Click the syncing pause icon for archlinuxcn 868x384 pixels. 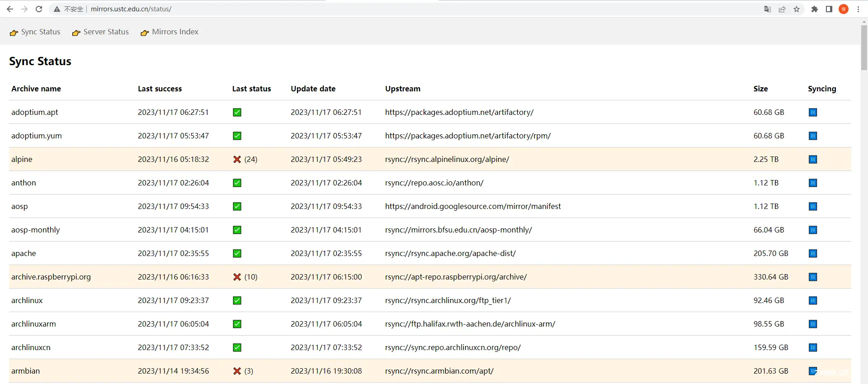coord(813,347)
